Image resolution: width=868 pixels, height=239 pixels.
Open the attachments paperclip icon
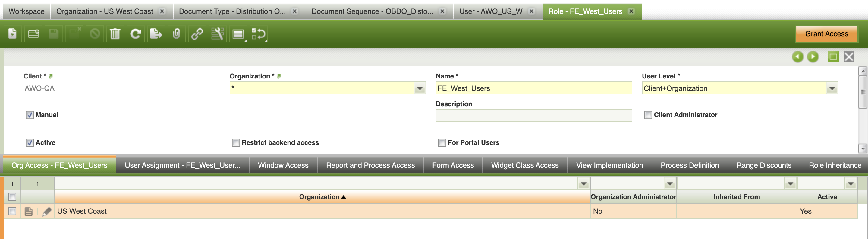(177, 34)
